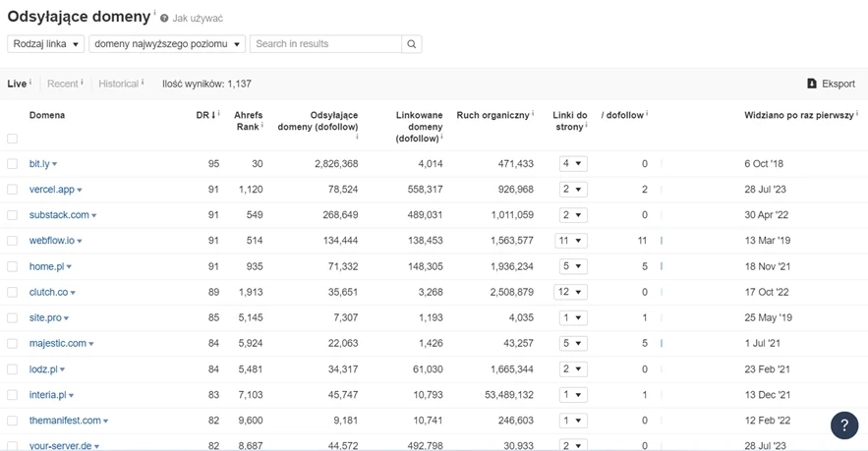This screenshot has height=451, width=868.
Task: Click the Domena column header
Action: pyautogui.click(x=47, y=115)
